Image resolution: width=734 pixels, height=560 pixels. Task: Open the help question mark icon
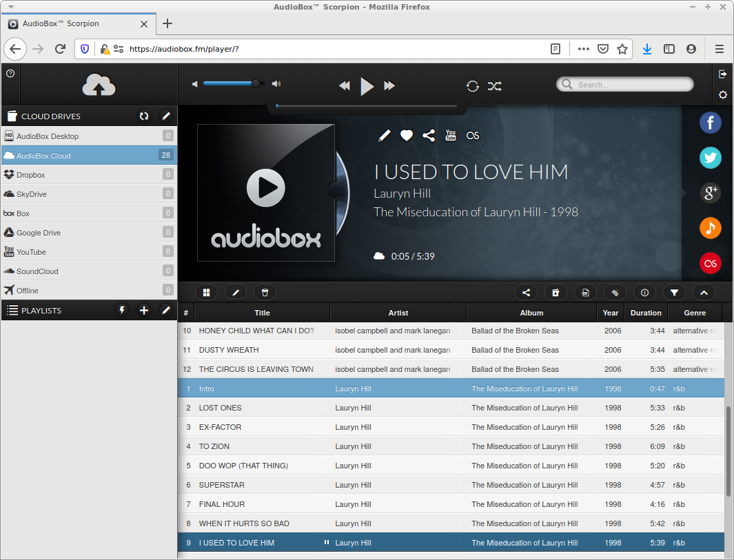[10, 74]
